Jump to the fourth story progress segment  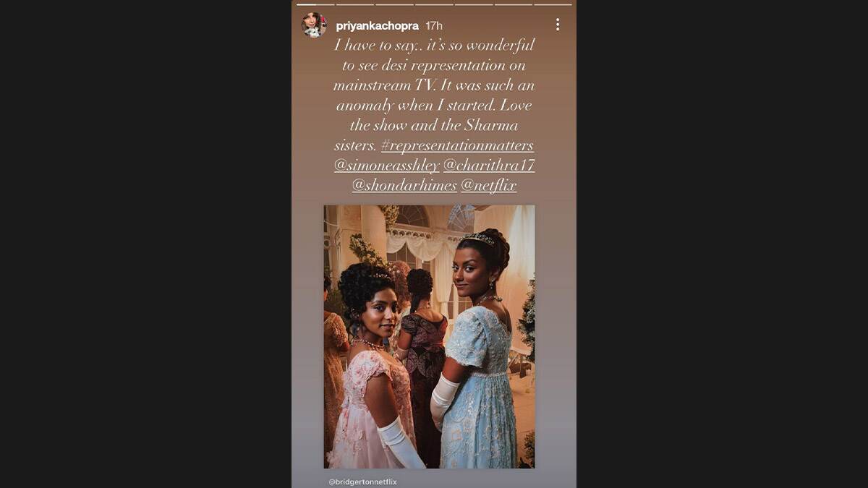(434, 4)
